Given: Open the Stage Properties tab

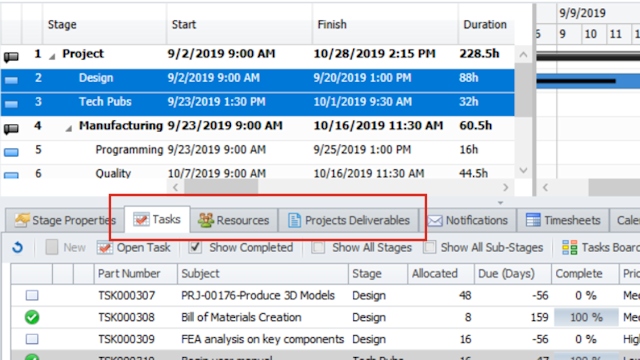Looking at the screenshot, I should (x=65, y=220).
